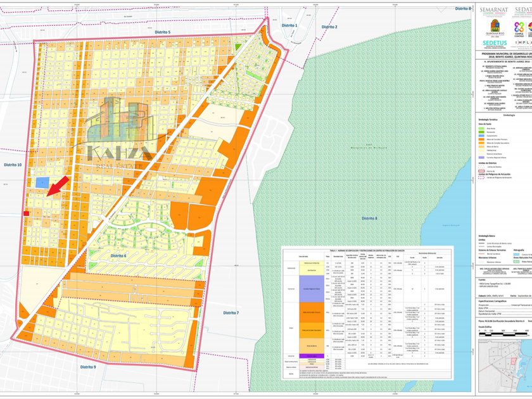Click the Quintana Roo state emblem
This screenshot has height=399, width=532.
(495, 27)
